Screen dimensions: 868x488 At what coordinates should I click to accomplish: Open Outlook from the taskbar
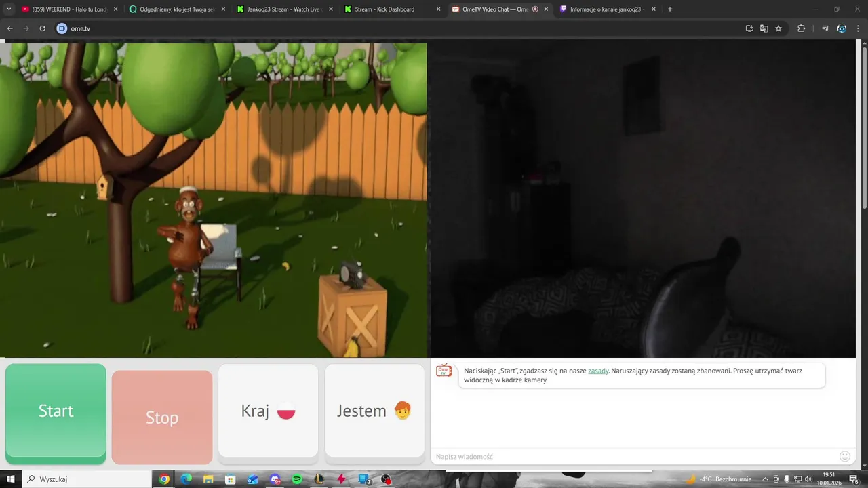point(253,479)
